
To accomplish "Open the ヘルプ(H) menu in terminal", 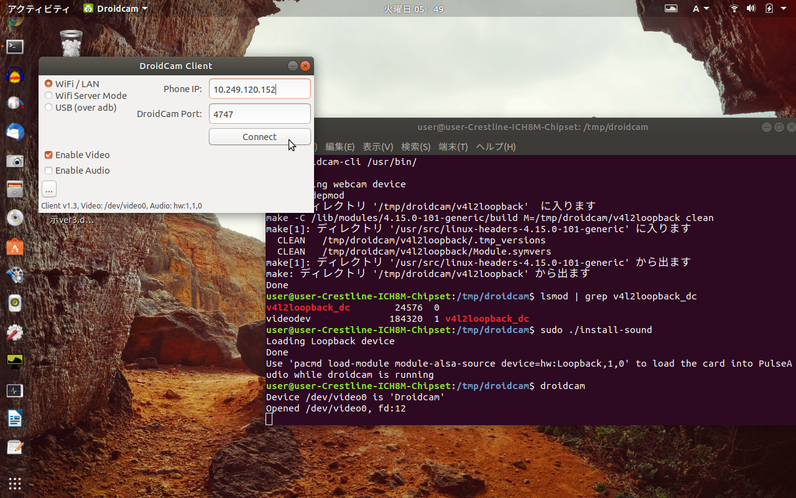I will 495,147.
